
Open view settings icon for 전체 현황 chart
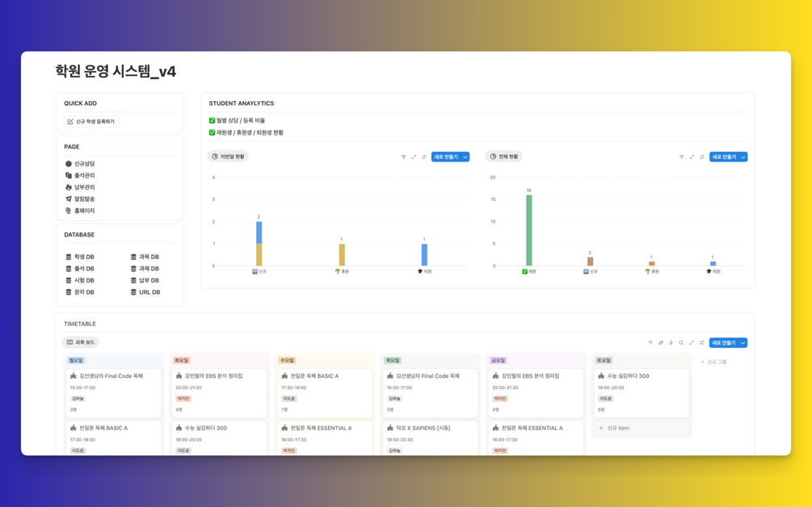[701, 157]
